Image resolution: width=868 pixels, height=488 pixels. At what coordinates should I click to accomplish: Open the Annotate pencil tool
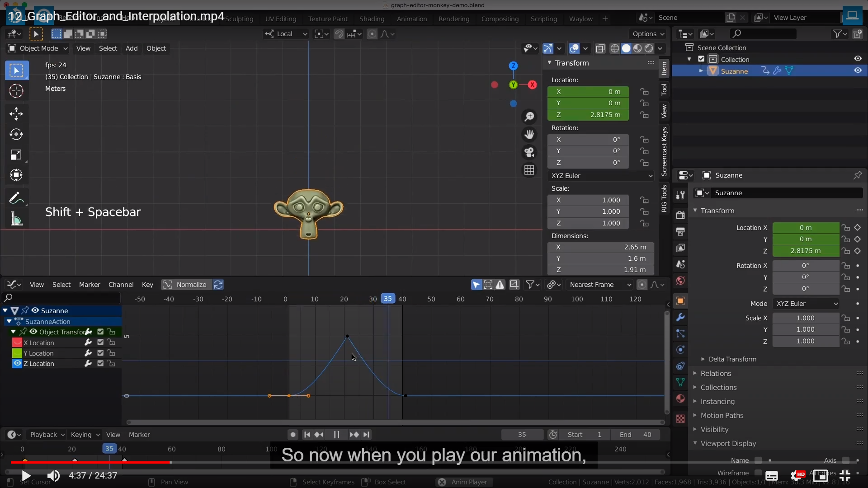(16, 198)
